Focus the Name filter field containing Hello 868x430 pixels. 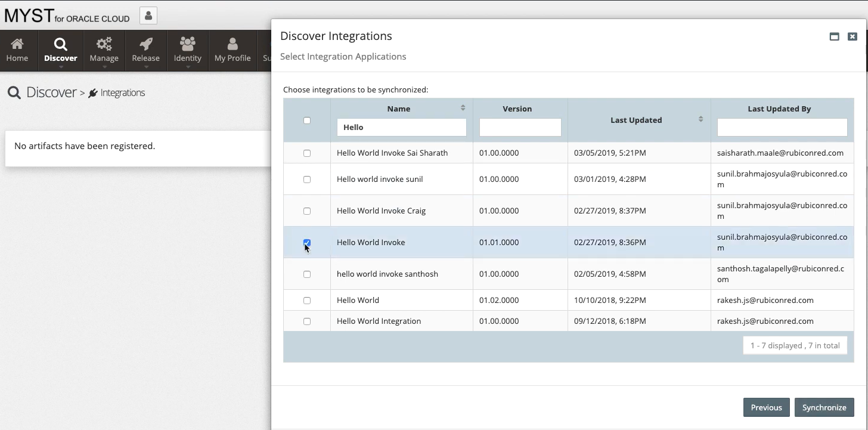(401, 127)
